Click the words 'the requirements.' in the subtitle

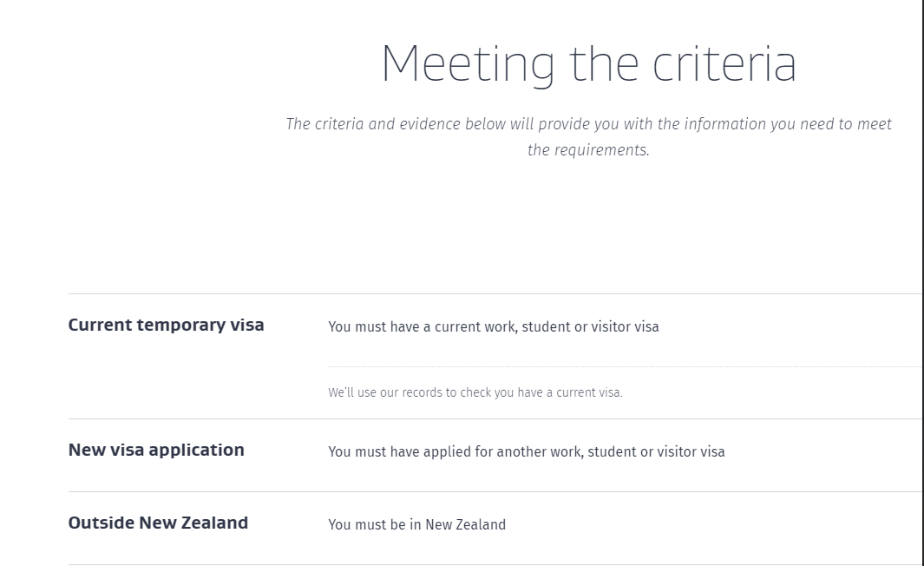pos(589,150)
